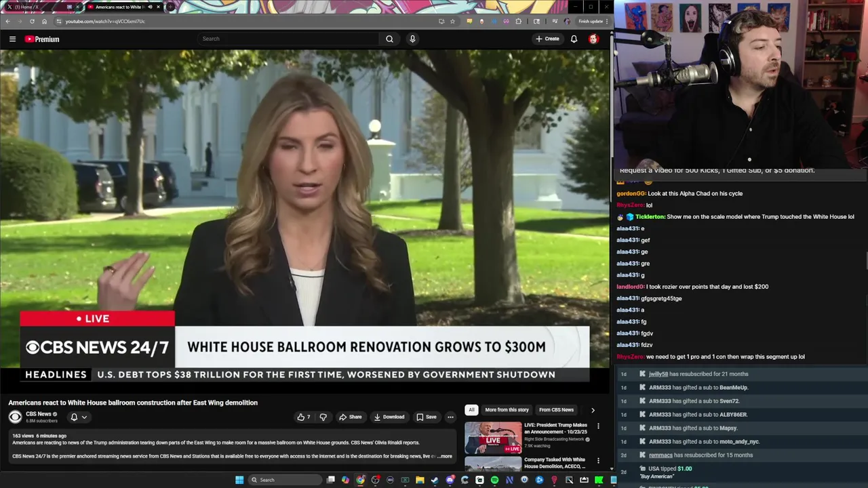
Task: Mute the audio on the YouTube tab
Action: 150,7
